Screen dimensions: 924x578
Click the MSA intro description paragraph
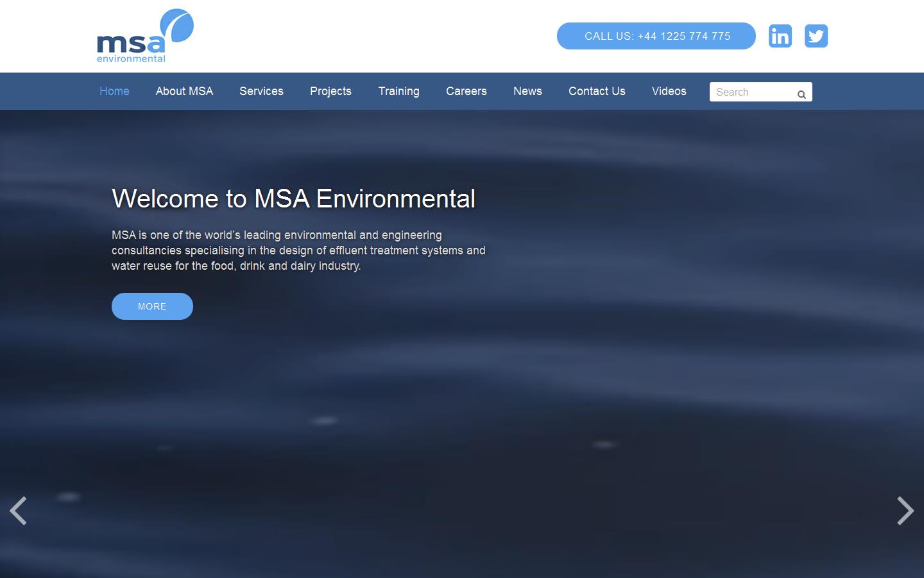(298, 250)
